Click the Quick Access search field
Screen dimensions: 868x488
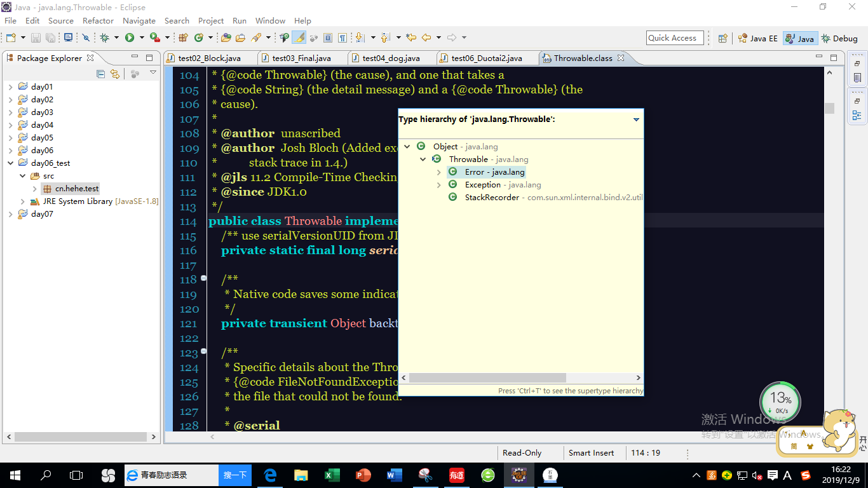tap(675, 38)
